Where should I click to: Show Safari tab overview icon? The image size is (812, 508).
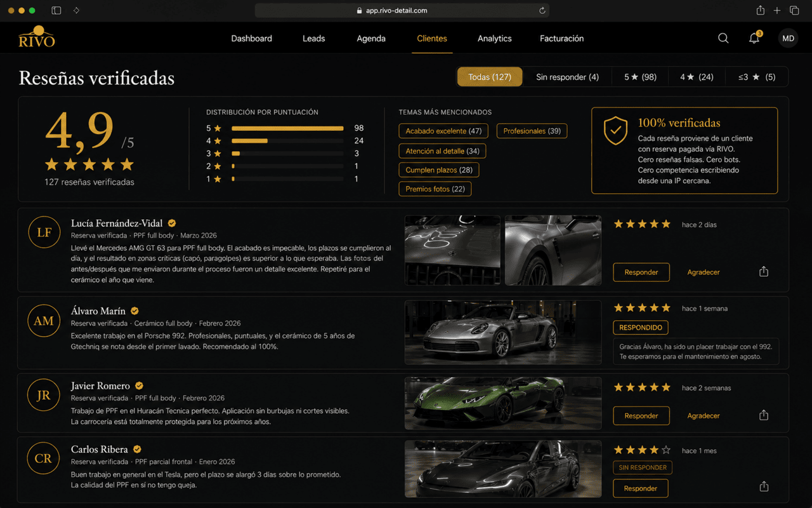click(x=794, y=11)
